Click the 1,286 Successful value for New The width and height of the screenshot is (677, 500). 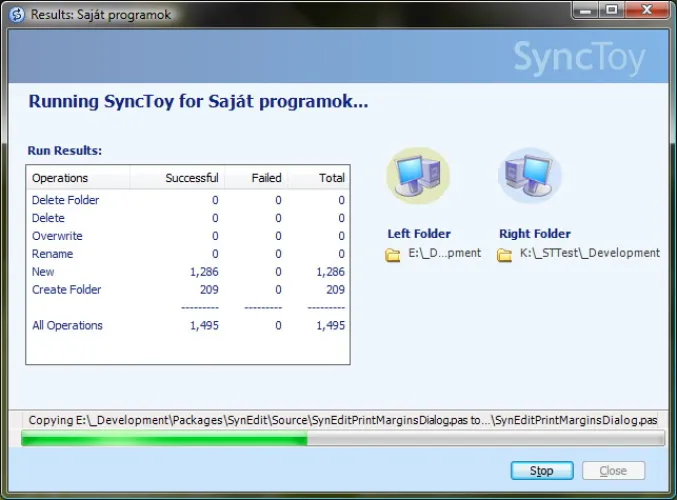[204, 272]
